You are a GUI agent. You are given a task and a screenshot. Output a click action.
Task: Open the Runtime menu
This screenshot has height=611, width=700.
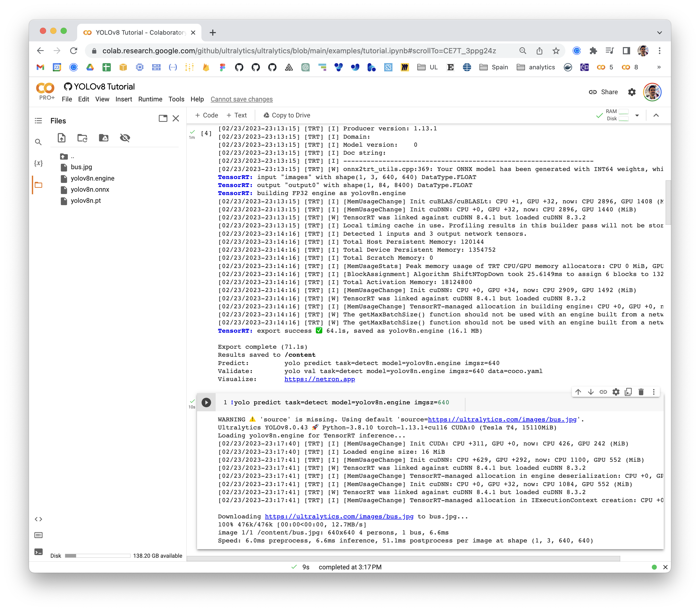(150, 99)
